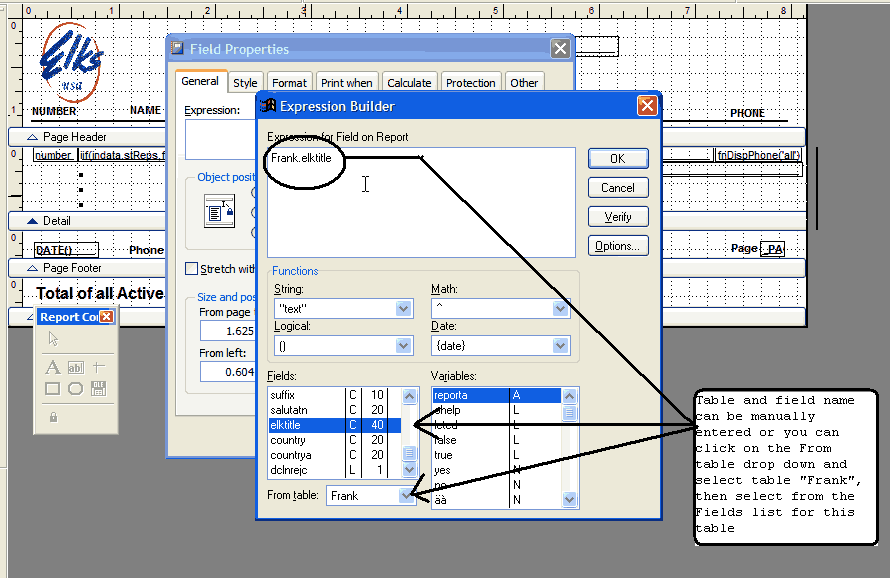Select the pointer tool in Report Controls
The image size is (890, 578).
(x=53, y=340)
